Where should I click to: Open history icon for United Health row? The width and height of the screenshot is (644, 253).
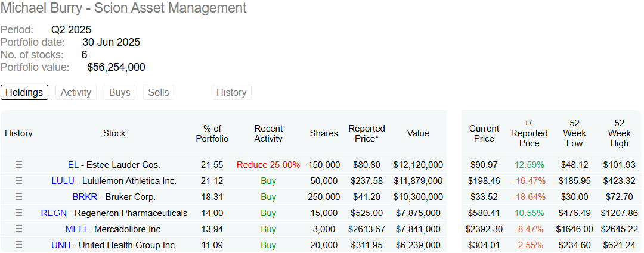pos(18,245)
